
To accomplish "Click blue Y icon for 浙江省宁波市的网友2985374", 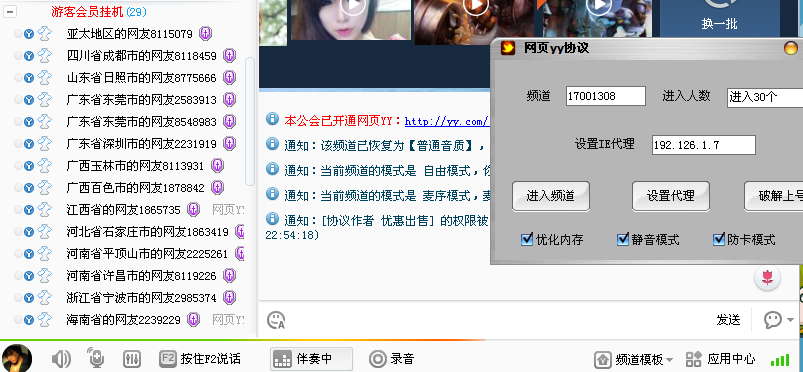I will pos(29,298).
